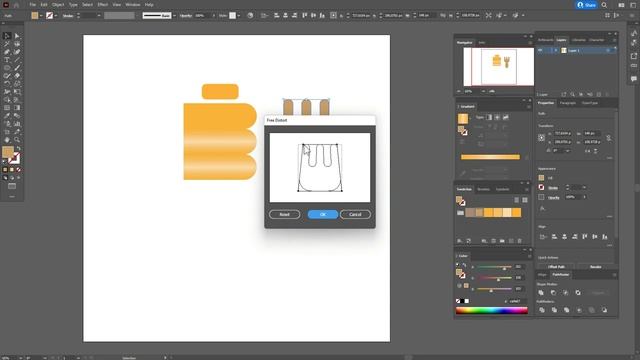Click the X position field in Transform
The image size is (640, 360).
(x=562, y=133)
